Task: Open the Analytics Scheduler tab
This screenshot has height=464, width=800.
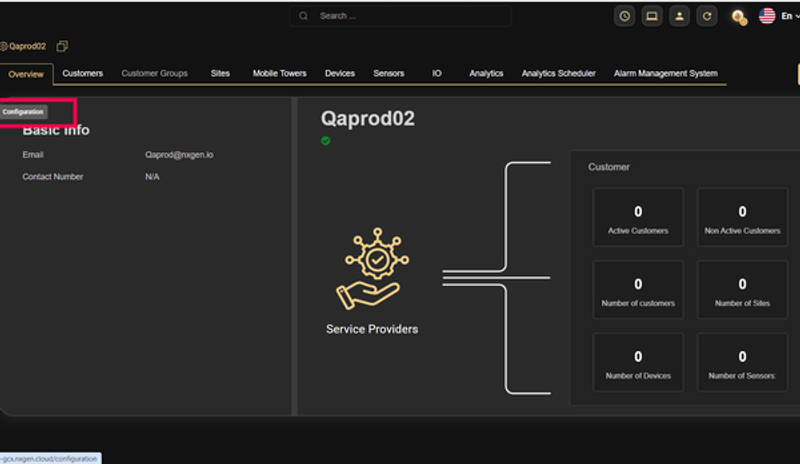Action: [x=559, y=74]
